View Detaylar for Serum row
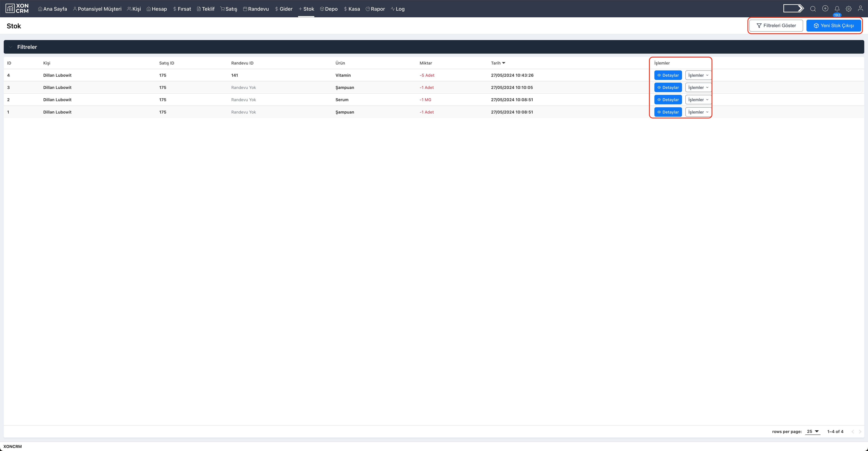The height and width of the screenshot is (451, 868). (668, 99)
